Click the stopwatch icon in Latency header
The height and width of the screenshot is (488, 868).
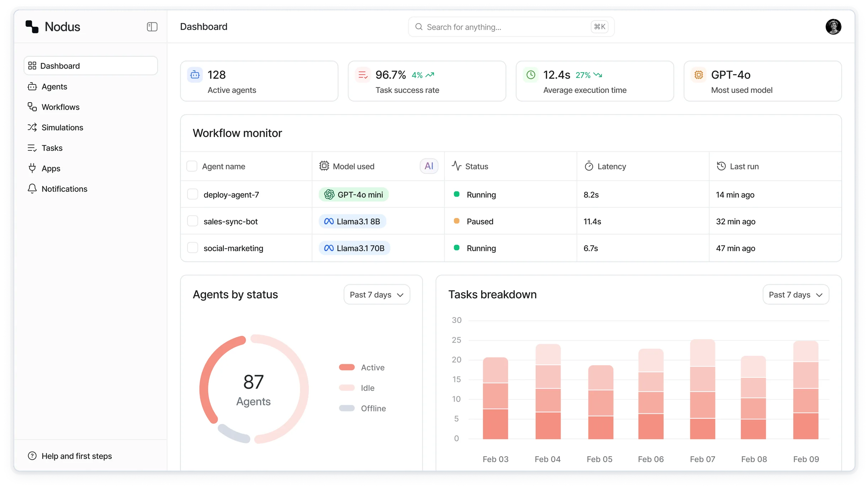tap(589, 166)
